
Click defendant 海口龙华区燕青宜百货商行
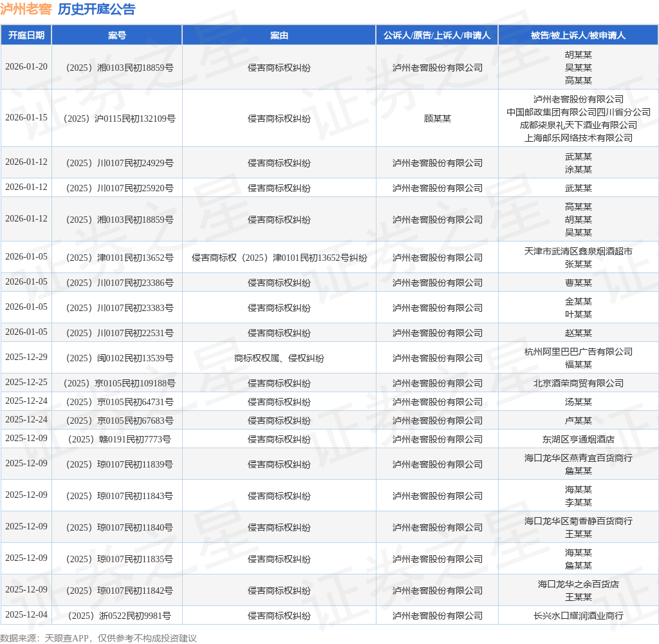tap(579, 458)
